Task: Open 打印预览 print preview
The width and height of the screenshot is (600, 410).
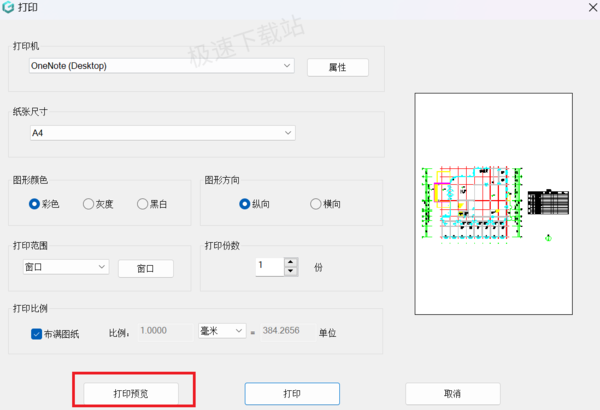Action: (131, 394)
